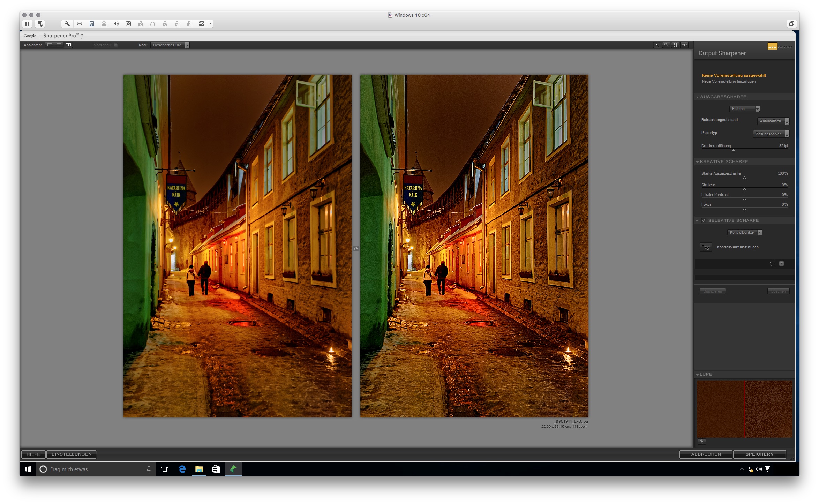Click the Struktur slider handle

pos(744,189)
